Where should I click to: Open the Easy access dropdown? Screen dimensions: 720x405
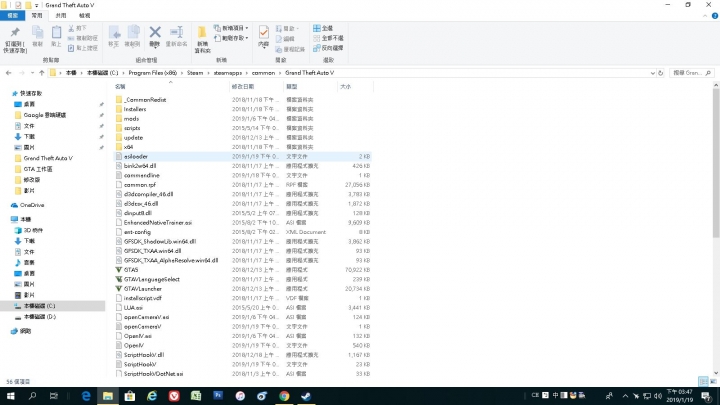click(231, 38)
